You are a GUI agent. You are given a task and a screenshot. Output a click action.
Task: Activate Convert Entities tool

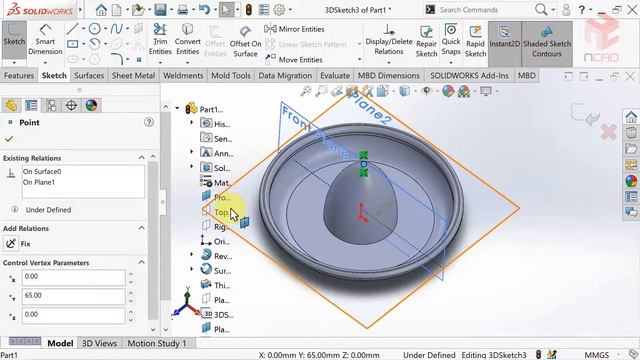[x=187, y=40]
